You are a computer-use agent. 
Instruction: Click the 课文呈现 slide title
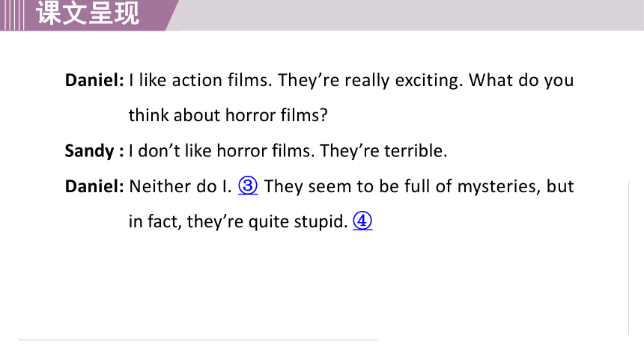(88, 13)
